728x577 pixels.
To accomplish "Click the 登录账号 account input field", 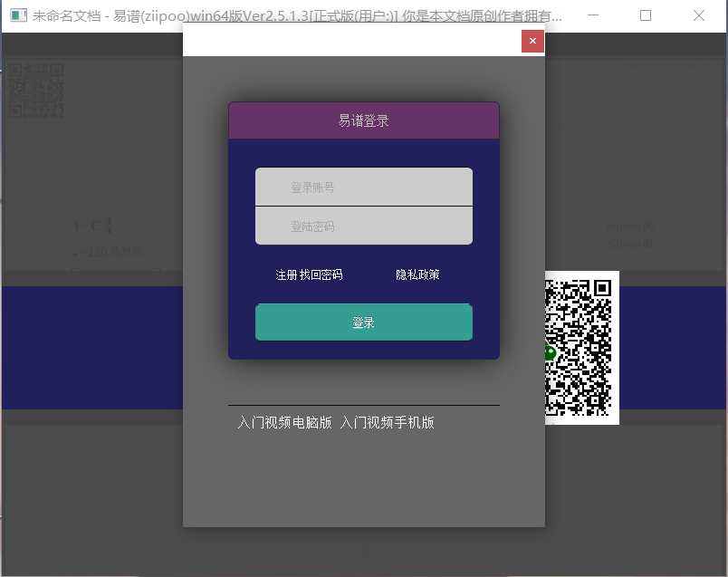I will click(363, 187).
